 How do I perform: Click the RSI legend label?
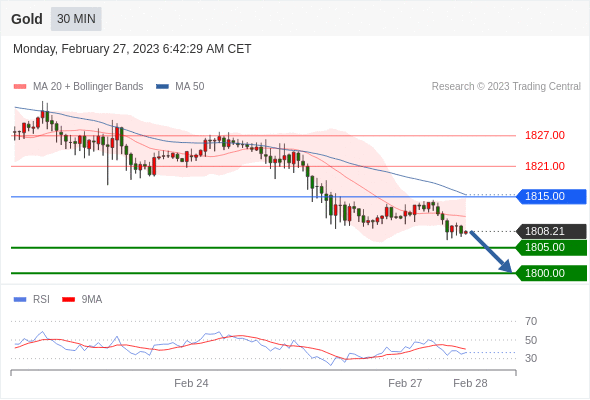coord(41,300)
